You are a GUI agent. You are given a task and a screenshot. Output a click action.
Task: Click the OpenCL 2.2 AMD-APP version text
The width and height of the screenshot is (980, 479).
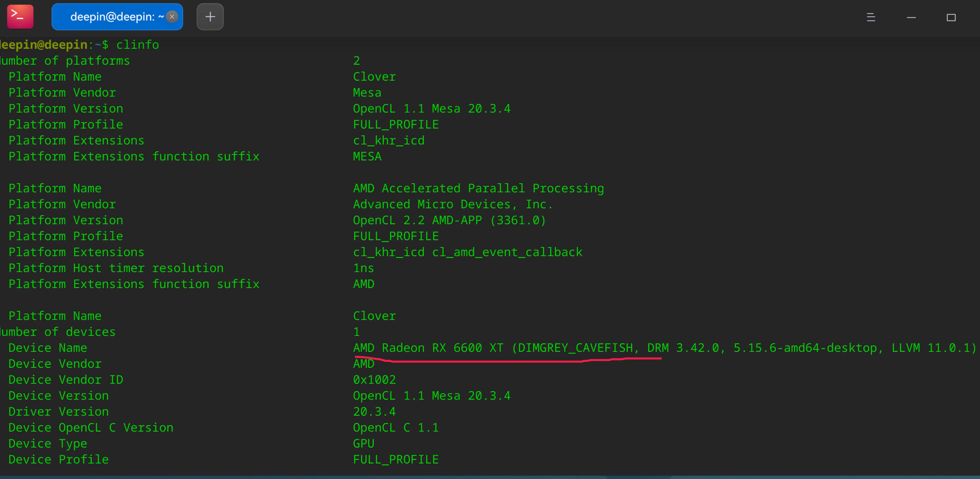[449, 220]
